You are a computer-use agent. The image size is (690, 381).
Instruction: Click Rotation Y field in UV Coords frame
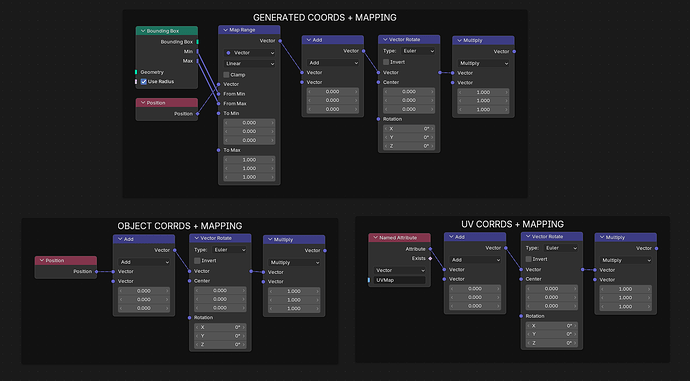(551, 334)
